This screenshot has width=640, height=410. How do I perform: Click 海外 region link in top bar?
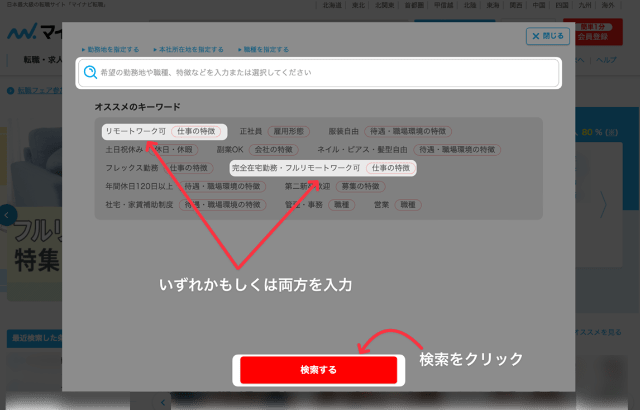click(x=608, y=5)
